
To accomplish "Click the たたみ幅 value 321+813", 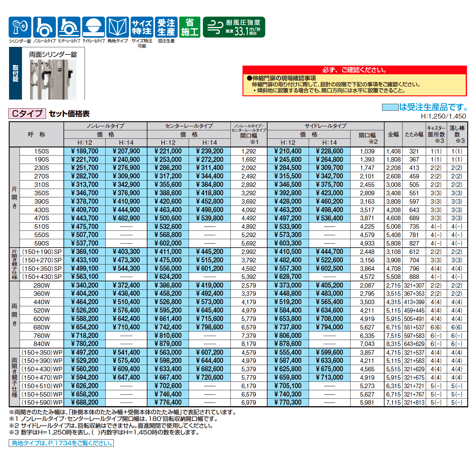I will click(414, 403).
